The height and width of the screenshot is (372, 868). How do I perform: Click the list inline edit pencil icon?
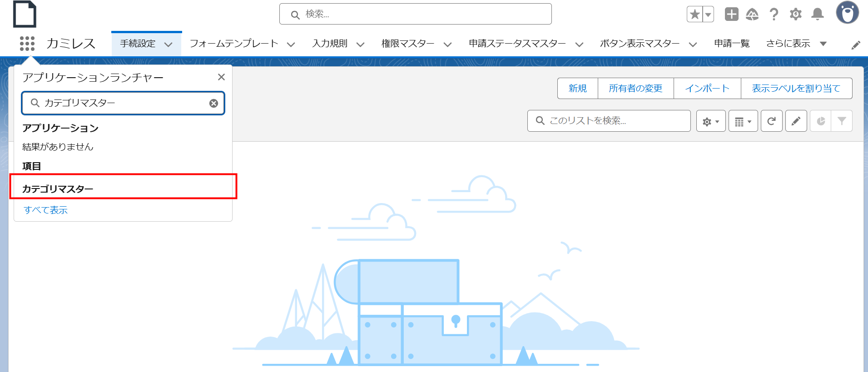pyautogui.click(x=796, y=121)
